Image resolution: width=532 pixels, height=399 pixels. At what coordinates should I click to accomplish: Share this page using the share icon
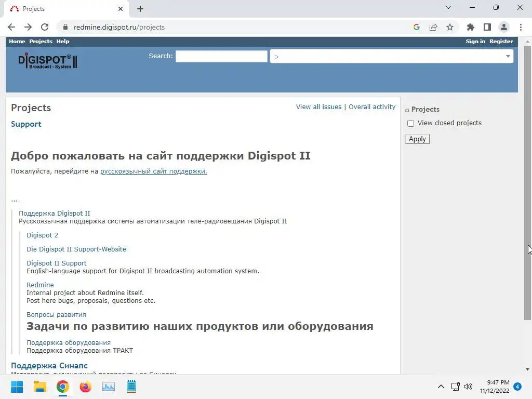pos(433,27)
